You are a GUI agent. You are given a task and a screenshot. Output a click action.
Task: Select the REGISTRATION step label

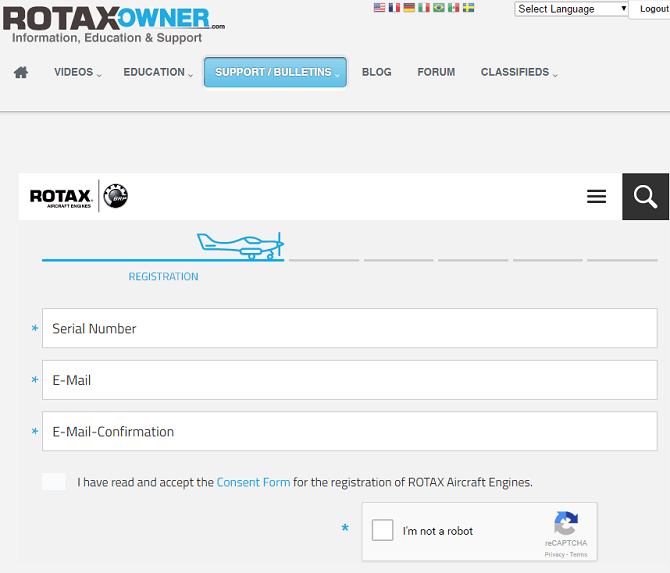(163, 276)
